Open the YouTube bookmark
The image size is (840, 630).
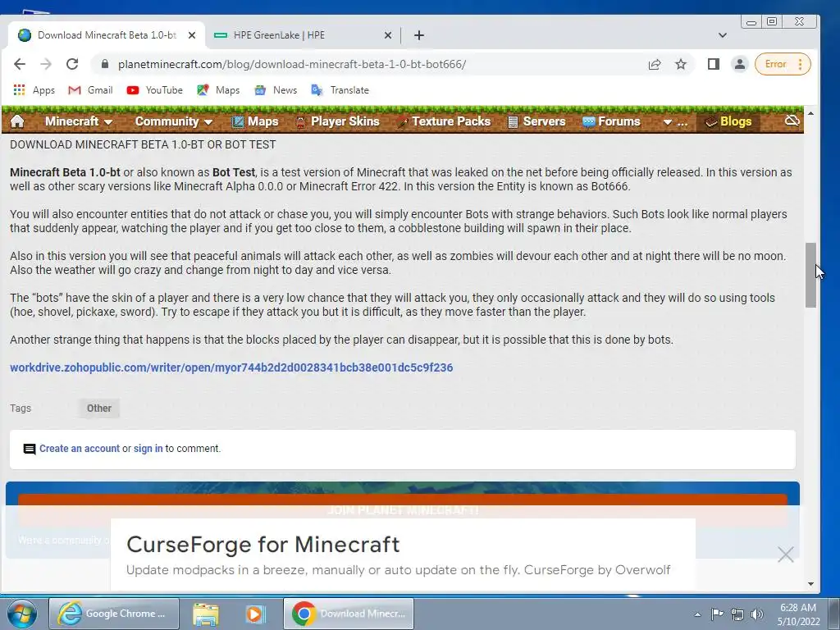coord(155,90)
